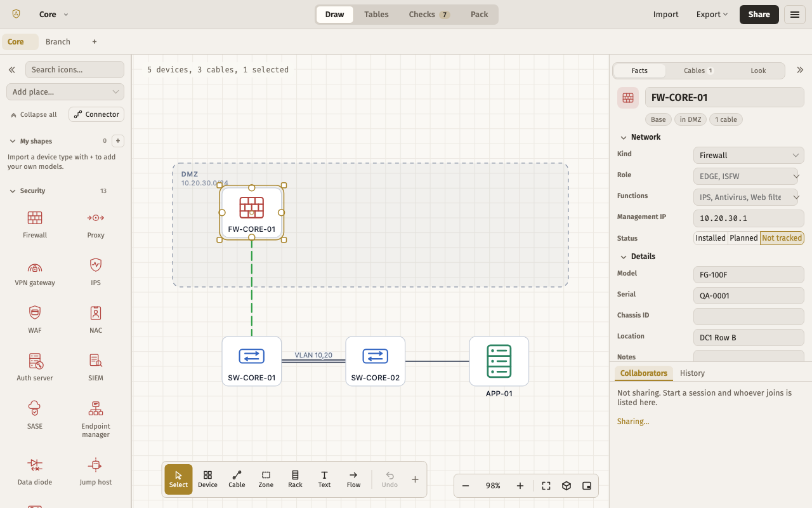Choose the Endpoint manager shape
The width and height of the screenshot is (812, 508).
tap(96, 420)
